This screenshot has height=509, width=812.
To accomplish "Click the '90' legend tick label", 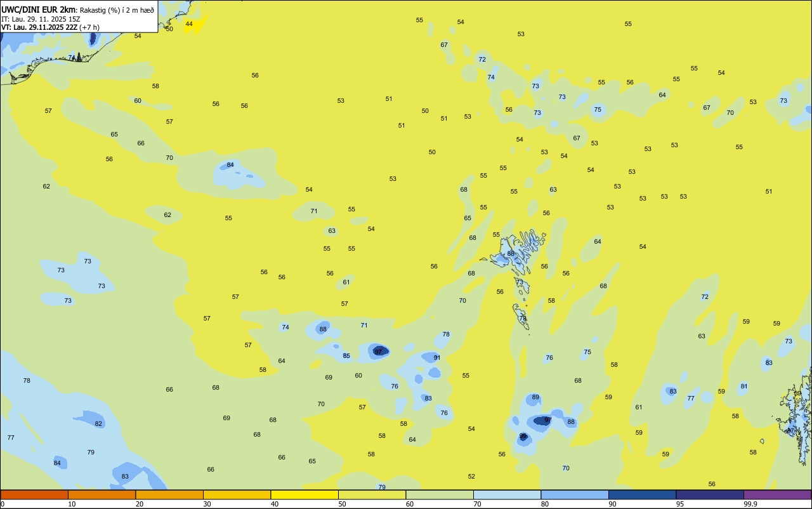I will click(x=613, y=504).
